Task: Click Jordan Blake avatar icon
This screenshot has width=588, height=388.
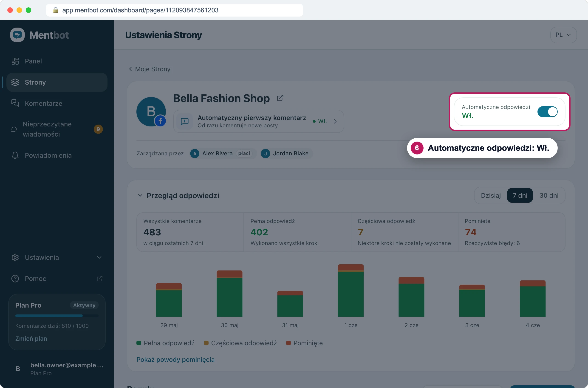Action: pyautogui.click(x=265, y=154)
